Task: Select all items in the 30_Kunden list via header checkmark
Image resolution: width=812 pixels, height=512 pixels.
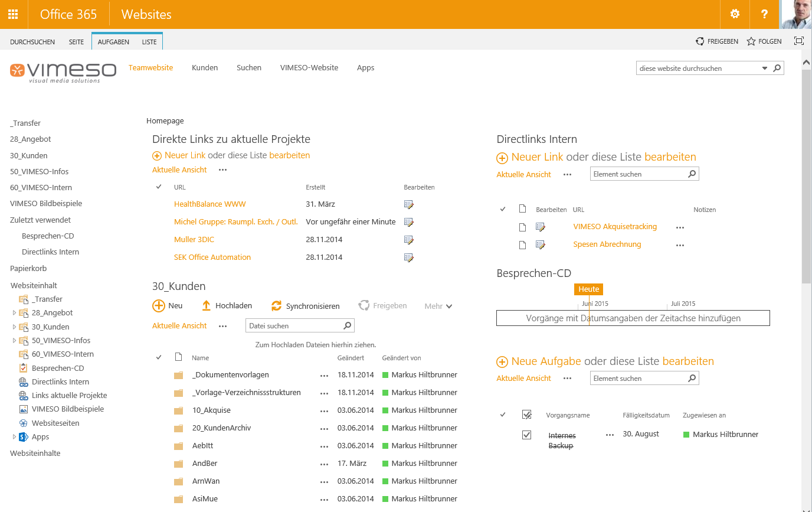Action: pyautogui.click(x=159, y=357)
